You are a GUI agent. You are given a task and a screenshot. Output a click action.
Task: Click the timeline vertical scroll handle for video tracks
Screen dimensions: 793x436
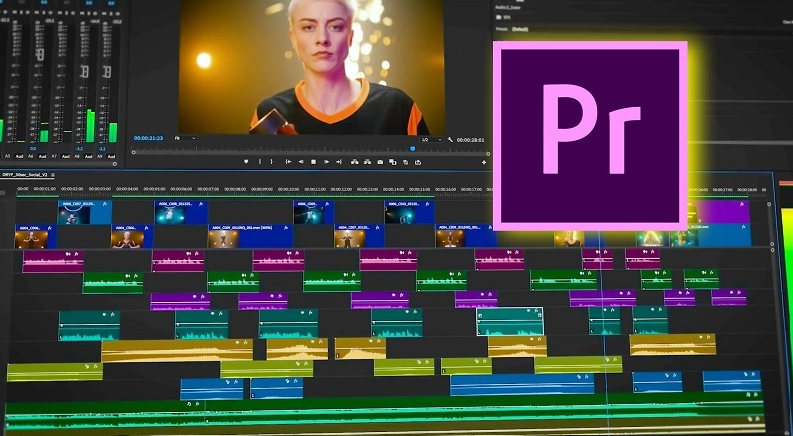(x=769, y=204)
